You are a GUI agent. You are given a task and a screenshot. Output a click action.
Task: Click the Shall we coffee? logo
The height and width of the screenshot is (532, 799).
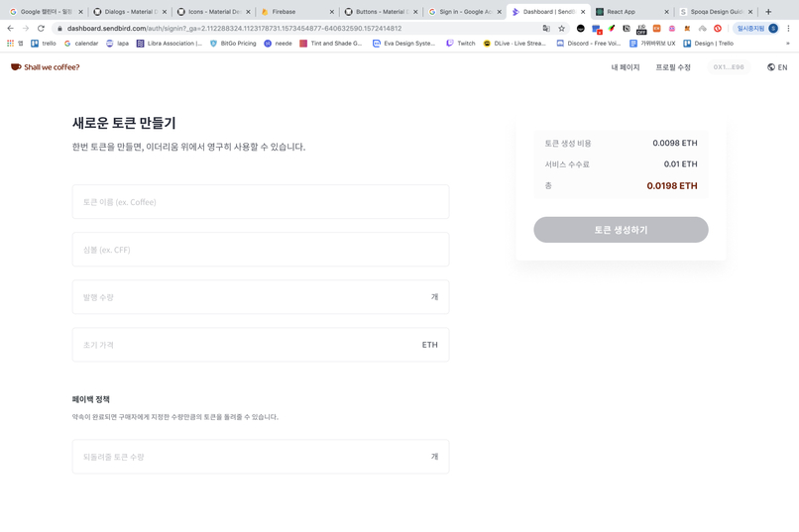(x=46, y=67)
